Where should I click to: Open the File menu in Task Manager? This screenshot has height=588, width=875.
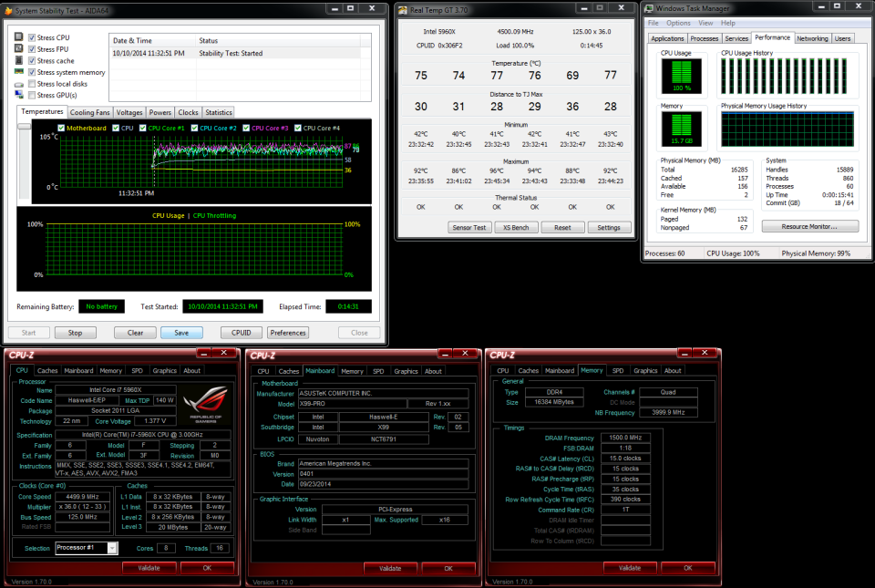pos(654,23)
